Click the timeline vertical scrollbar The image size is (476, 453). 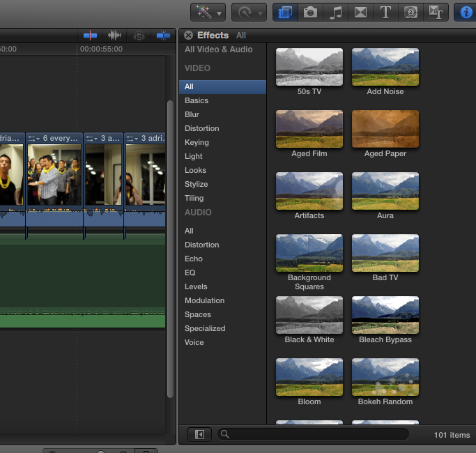170,249
